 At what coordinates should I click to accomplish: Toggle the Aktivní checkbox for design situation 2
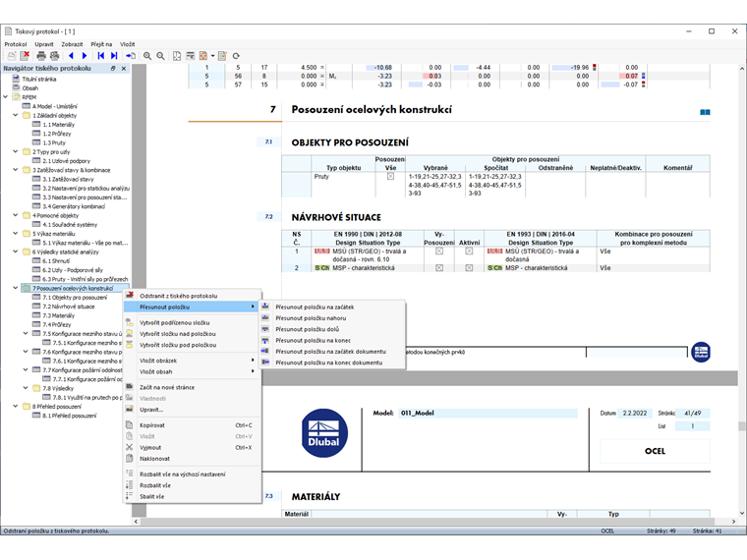coord(469,268)
